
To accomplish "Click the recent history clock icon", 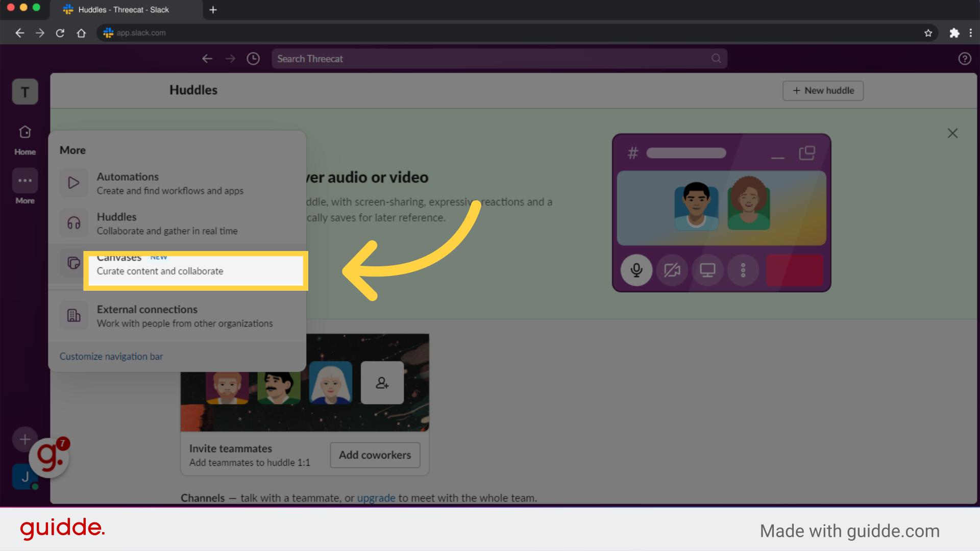I will 253,58.
